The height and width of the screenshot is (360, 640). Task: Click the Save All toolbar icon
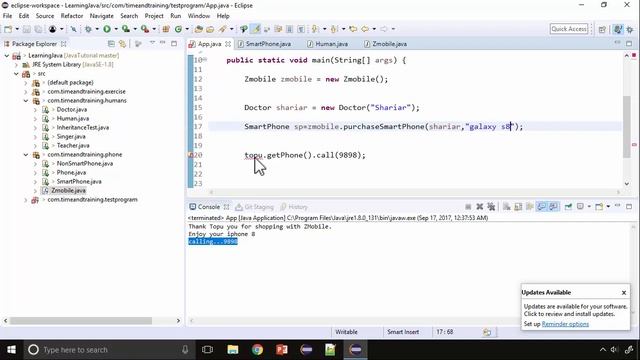[x=38, y=29]
